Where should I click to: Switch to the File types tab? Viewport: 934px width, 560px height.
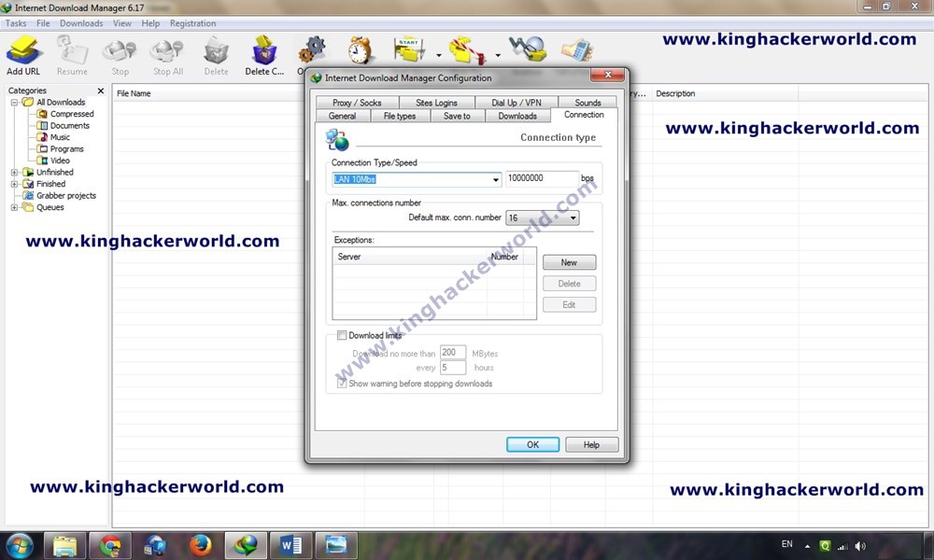coord(400,116)
